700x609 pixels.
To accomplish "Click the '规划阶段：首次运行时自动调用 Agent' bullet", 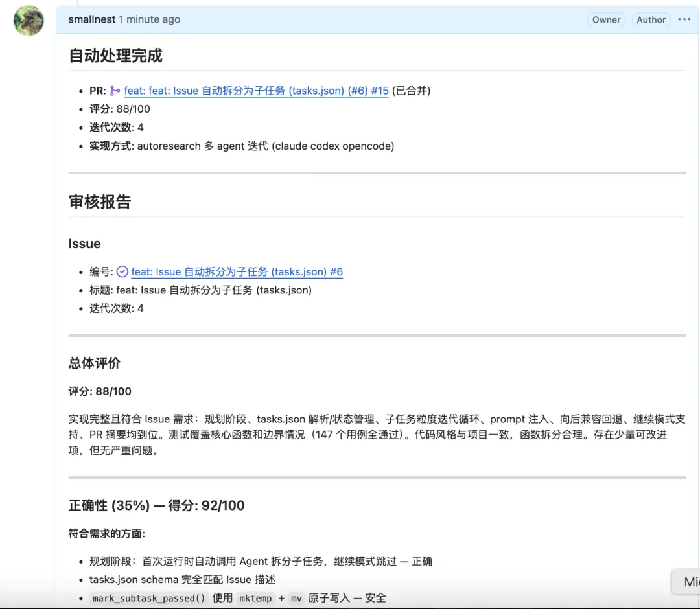I will click(x=261, y=561).
